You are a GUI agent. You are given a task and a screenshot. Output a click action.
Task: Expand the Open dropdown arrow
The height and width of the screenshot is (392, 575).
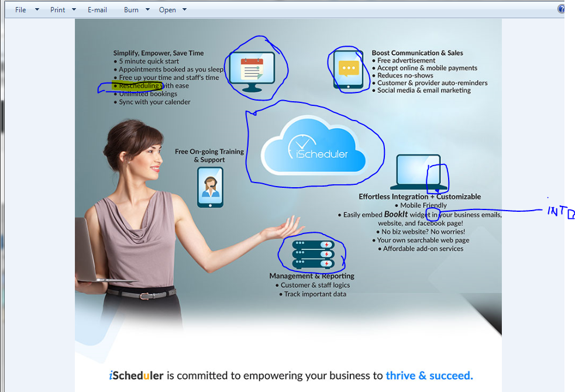tap(184, 9)
